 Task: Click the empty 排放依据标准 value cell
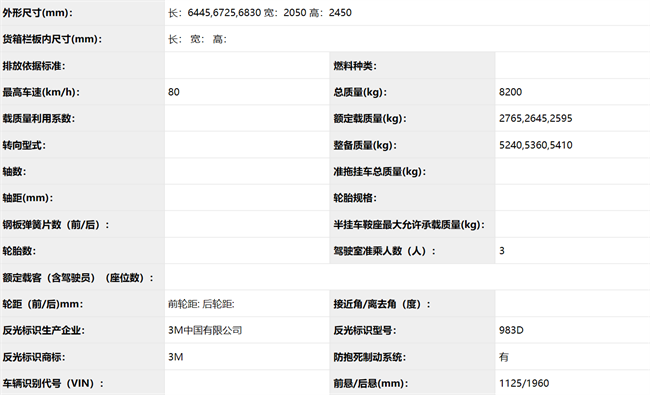coord(247,65)
